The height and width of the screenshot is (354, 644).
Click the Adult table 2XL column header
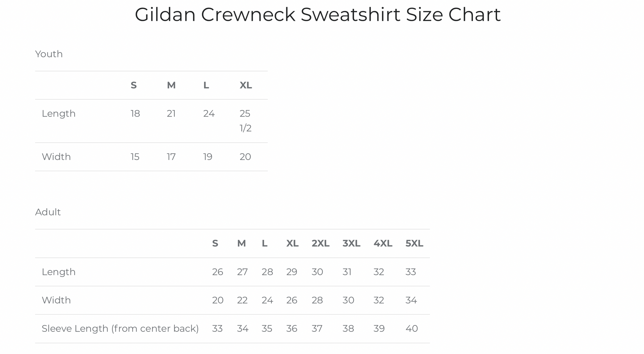coord(320,244)
